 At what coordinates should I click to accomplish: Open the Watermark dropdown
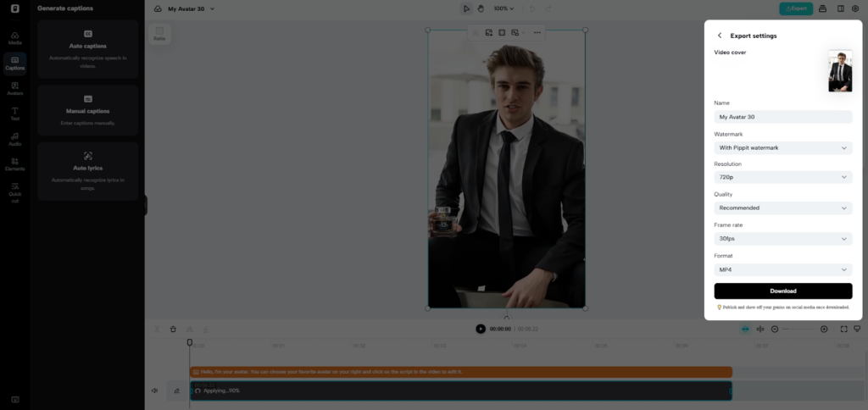pos(782,147)
